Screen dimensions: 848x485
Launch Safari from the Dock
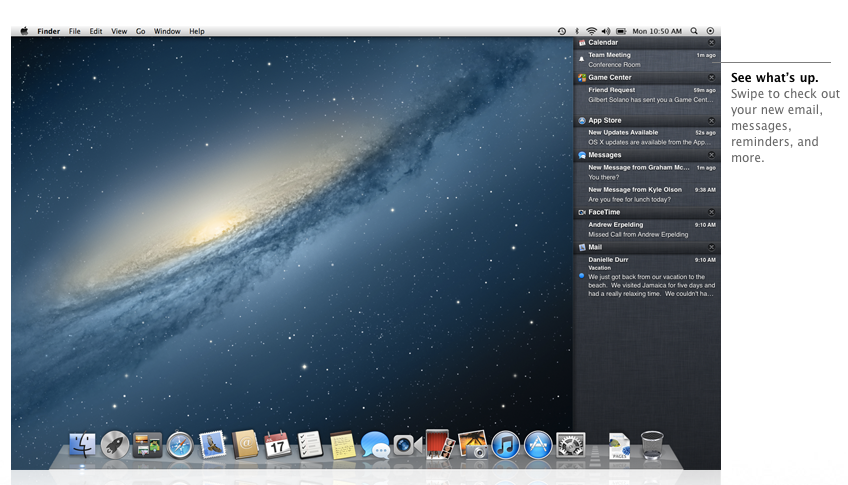click(180, 445)
